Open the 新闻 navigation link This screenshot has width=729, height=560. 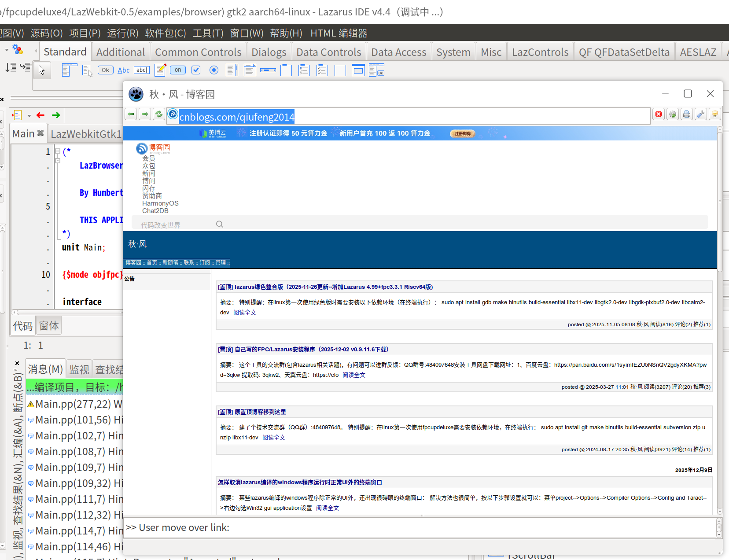149,173
